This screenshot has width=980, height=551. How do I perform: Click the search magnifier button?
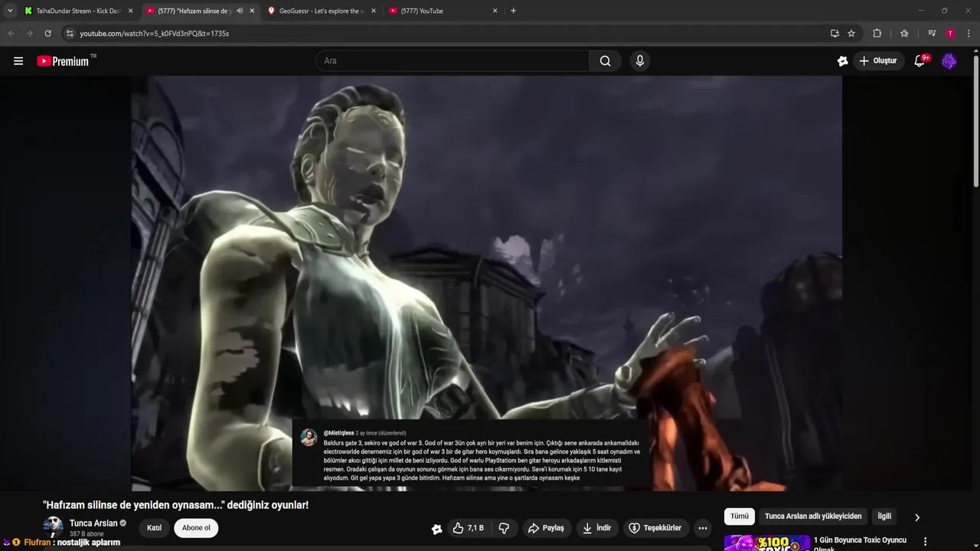[x=606, y=61]
